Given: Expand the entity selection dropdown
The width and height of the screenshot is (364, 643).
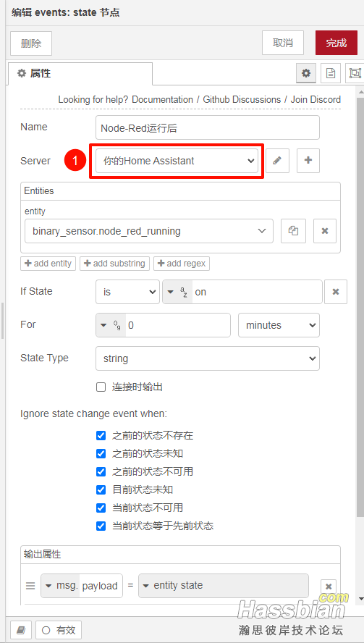Looking at the screenshot, I should tap(149, 231).
